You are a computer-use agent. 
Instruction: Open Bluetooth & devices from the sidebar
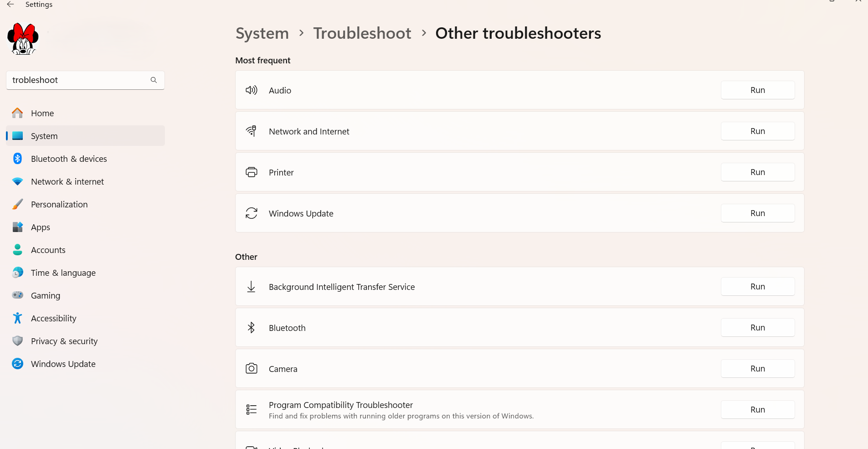pos(69,158)
